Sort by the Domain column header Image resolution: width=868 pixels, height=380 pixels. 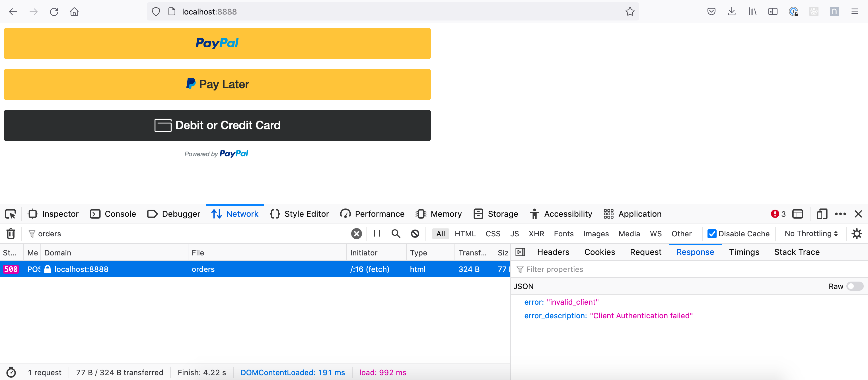tap(114, 253)
